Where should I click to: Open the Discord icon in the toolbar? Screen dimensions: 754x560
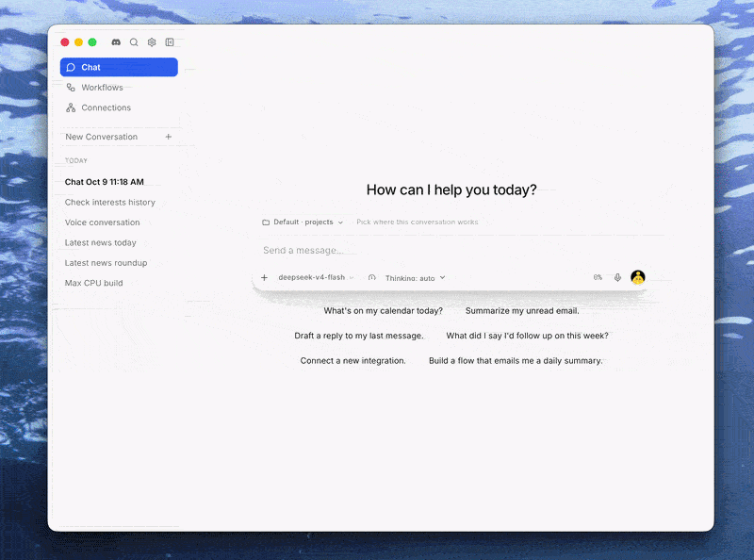(x=116, y=42)
